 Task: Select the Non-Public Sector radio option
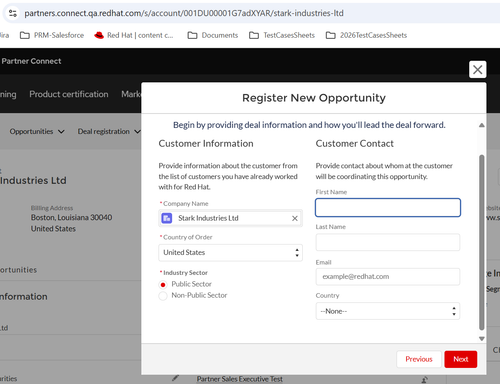point(163,296)
